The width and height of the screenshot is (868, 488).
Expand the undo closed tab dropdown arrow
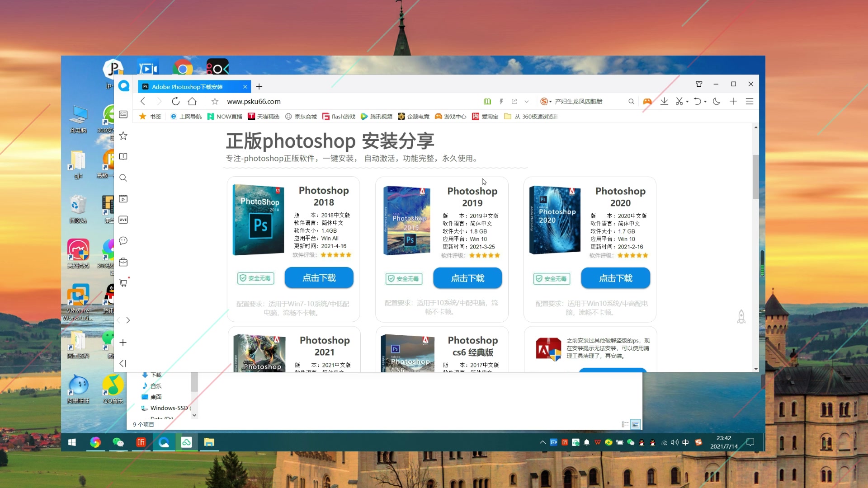705,102
